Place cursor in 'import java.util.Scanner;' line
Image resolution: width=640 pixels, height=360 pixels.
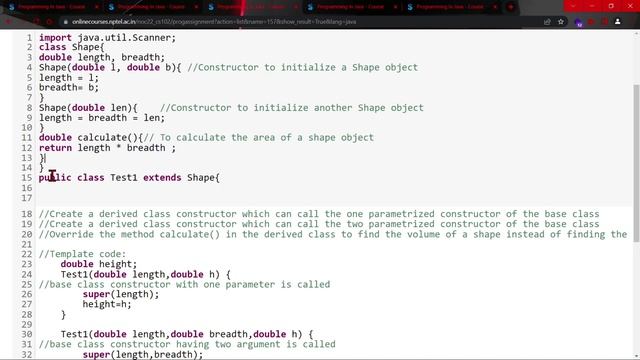coord(107,38)
